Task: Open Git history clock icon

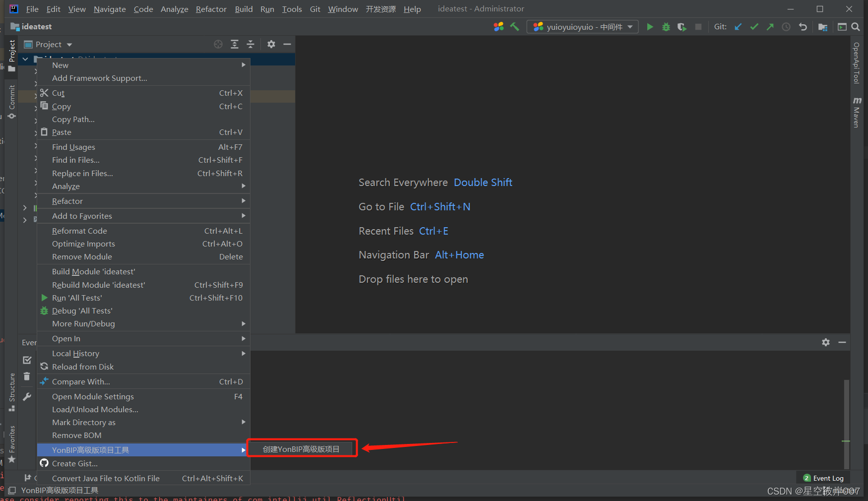Action: 786,27
